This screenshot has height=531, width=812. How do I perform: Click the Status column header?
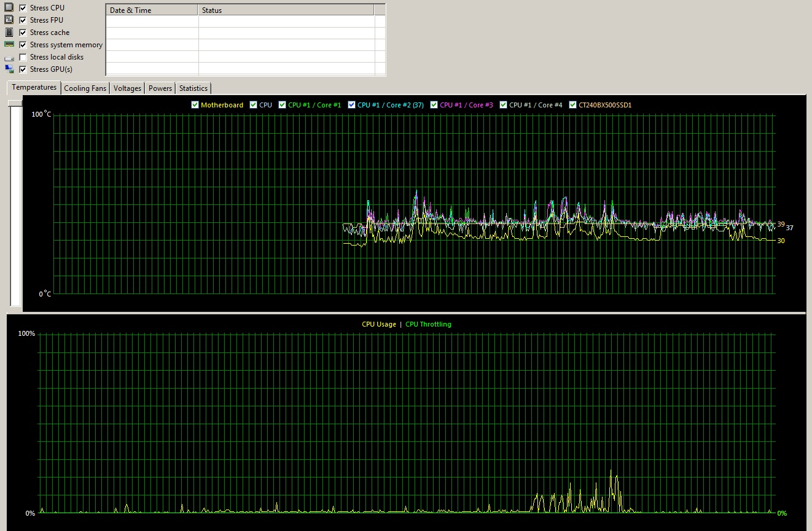286,10
